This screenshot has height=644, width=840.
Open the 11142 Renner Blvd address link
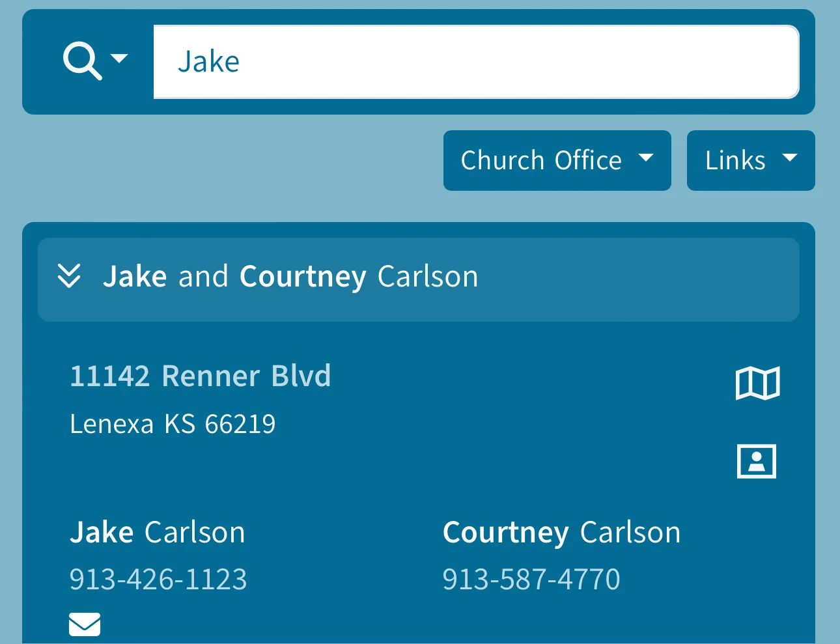click(x=201, y=376)
